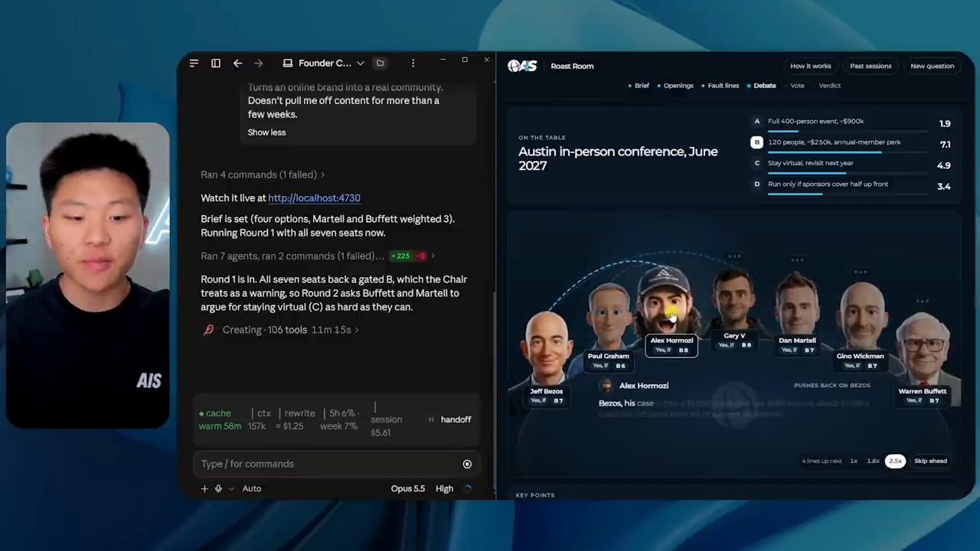The image size is (980, 551).
Task: Change the High effort setting
Action: [444, 488]
